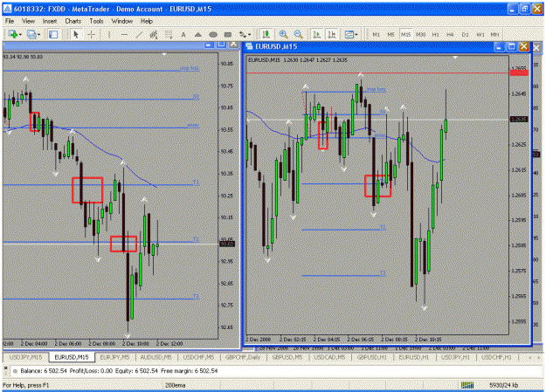Toggle chart shift icon
Viewport: 546px width, 392px height.
point(331,34)
